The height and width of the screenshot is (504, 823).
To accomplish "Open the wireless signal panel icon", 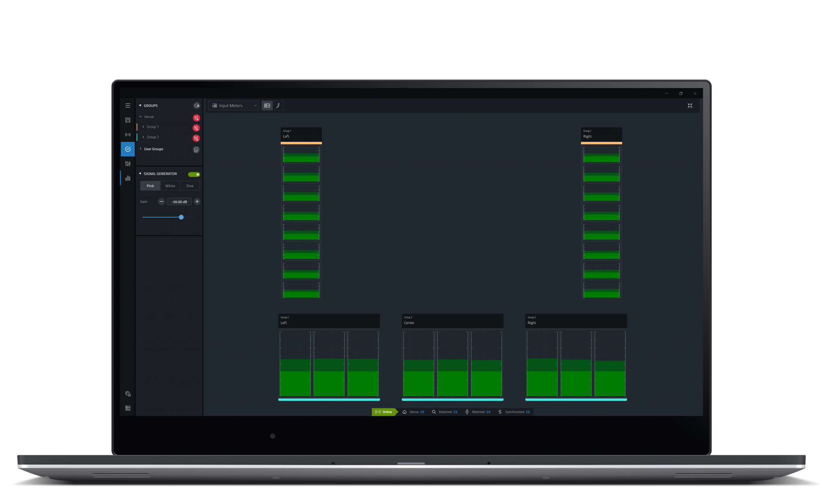I will (128, 135).
